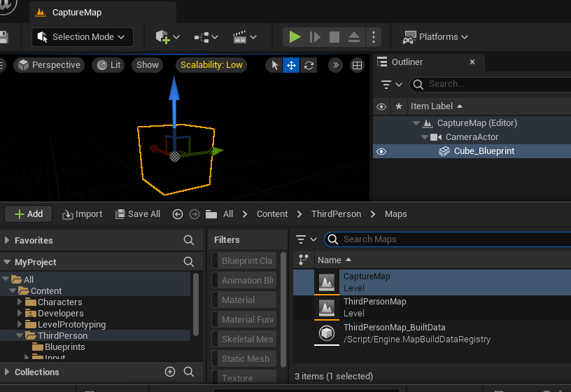Collapse CaptureMap (Editor) in the Outliner

pyautogui.click(x=416, y=123)
